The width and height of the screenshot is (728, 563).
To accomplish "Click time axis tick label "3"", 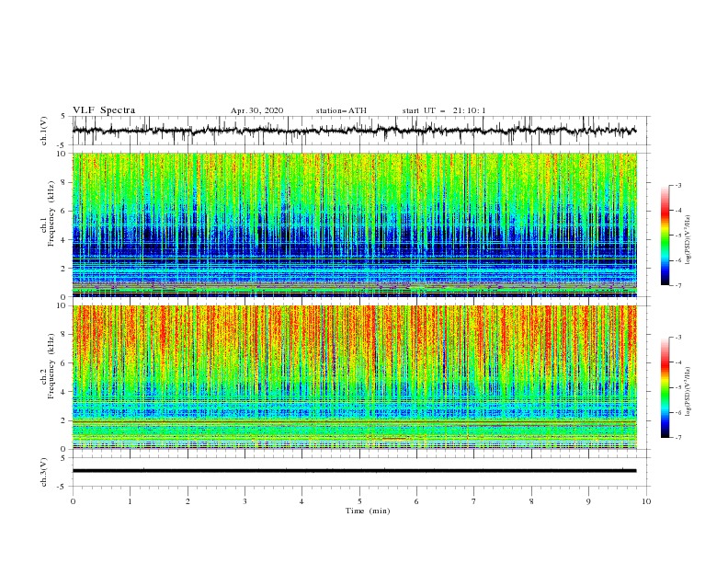I will tap(245, 501).
